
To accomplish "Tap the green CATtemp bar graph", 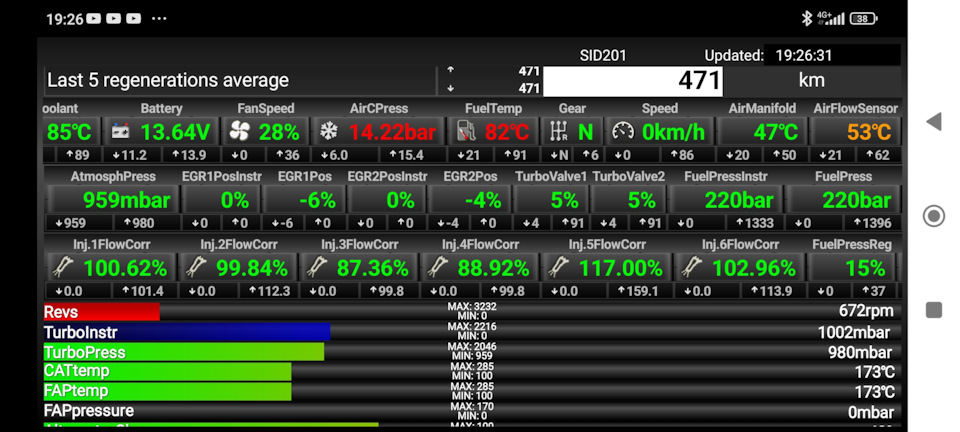I will (x=167, y=371).
